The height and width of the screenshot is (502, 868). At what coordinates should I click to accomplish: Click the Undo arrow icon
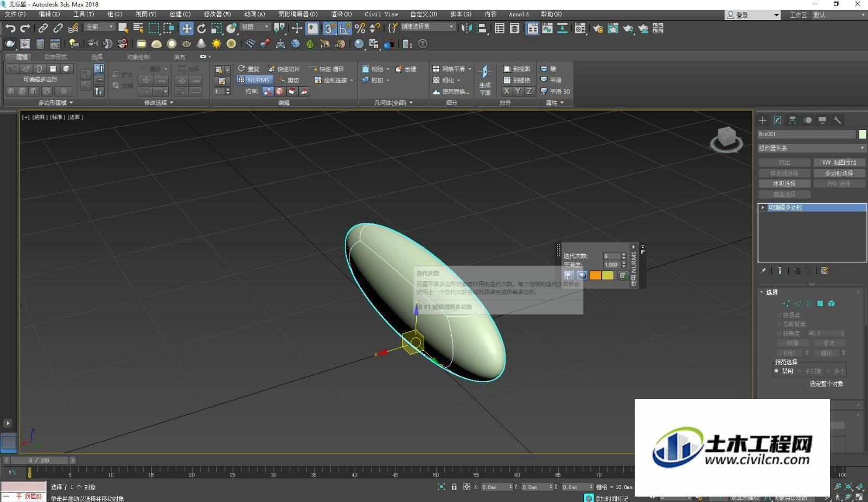pos(10,28)
